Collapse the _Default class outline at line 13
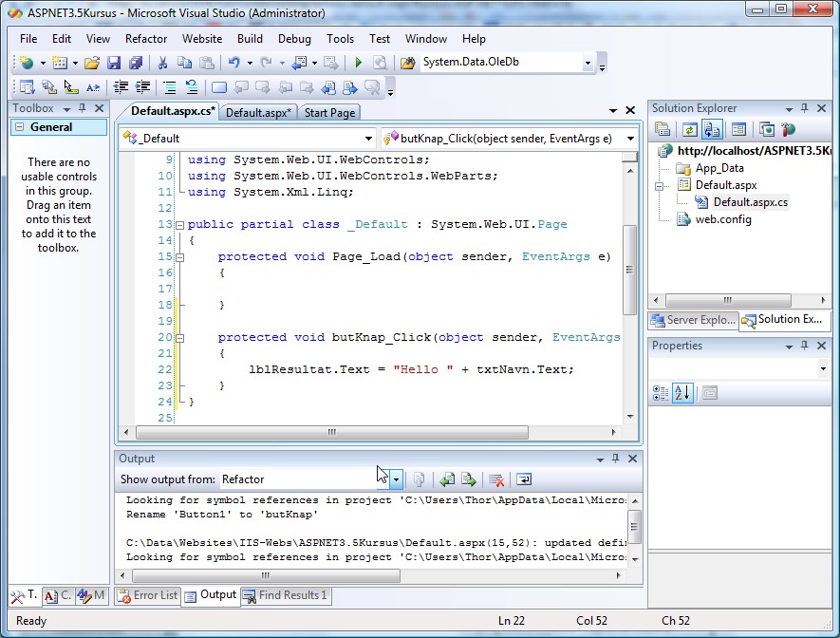This screenshot has height=638, width=840. (180, 225)
